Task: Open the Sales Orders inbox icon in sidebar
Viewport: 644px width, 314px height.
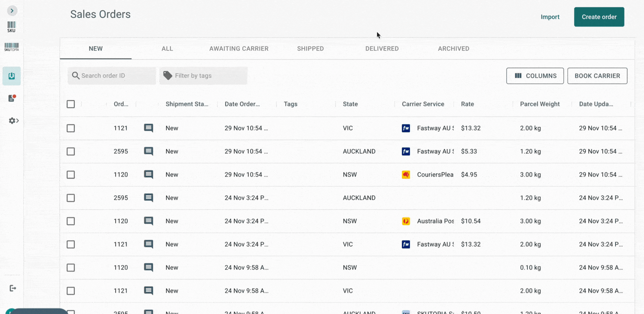Action: (x=12, y=76)
